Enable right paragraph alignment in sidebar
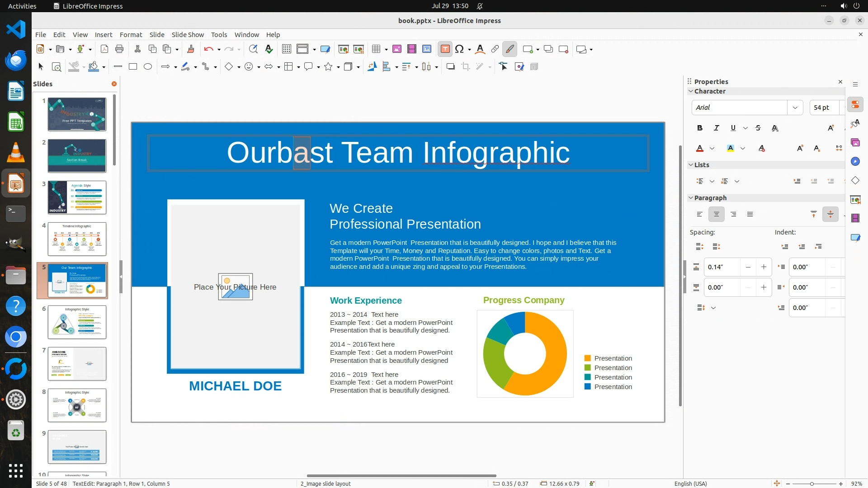 pos(733,215)
